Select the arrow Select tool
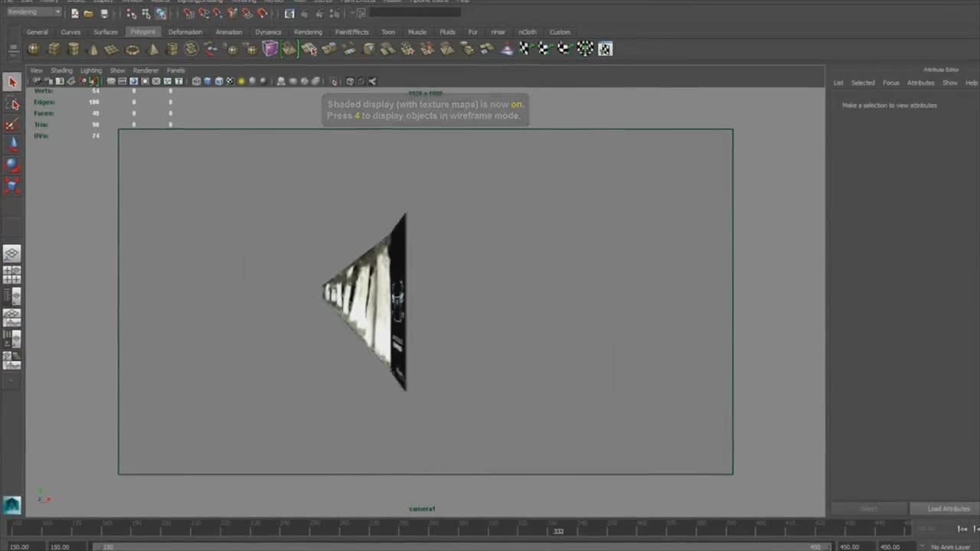The height and width of the screenshot is (551, 980). 11,82
